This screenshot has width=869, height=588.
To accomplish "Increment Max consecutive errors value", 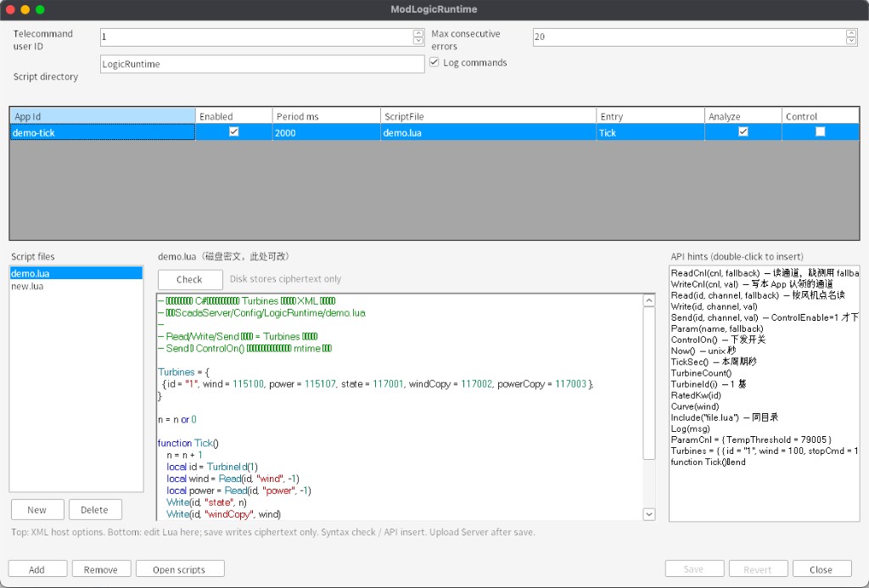I will [851, 33].
